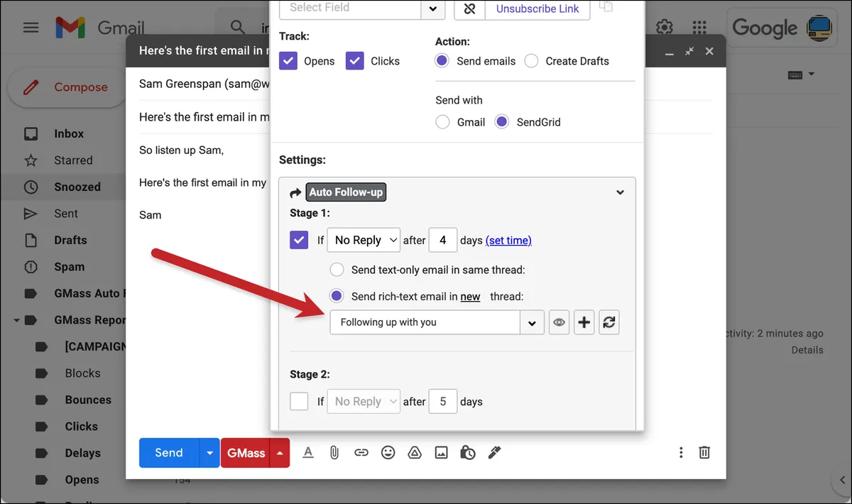Viewport: 852px width, 504px height.
Task: Click the blue Send button
Action: 169,453
